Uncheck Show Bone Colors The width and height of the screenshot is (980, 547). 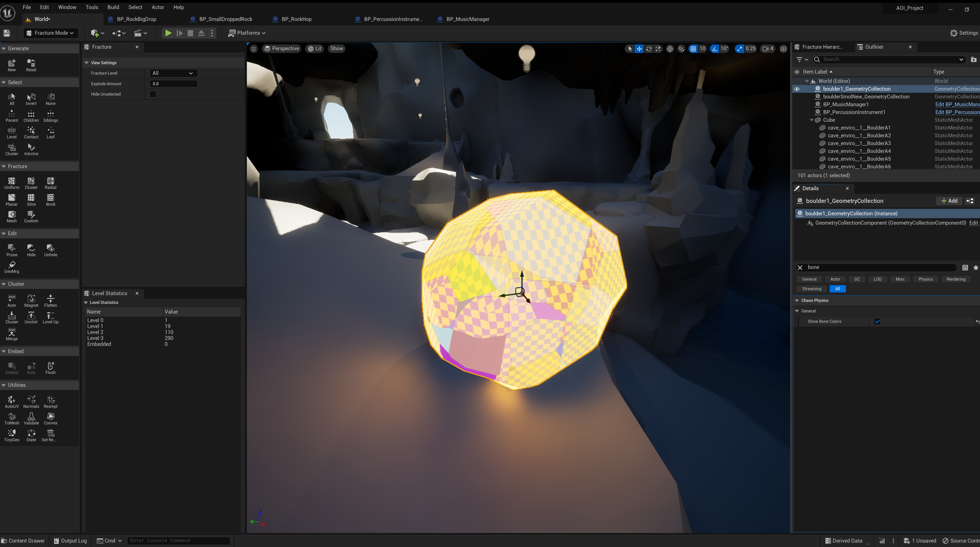(877, 321)
